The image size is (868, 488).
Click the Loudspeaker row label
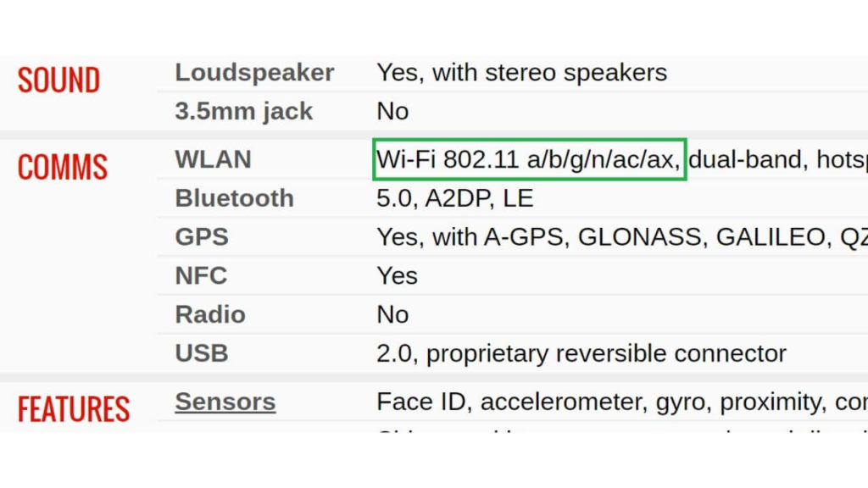click(x=254, y=73)
